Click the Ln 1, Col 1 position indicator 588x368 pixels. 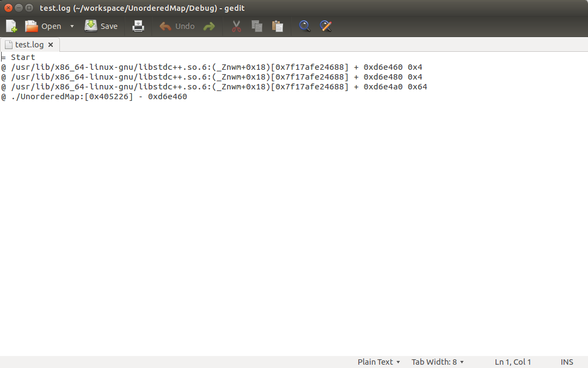pyautogui.click(x=512, y=362)
